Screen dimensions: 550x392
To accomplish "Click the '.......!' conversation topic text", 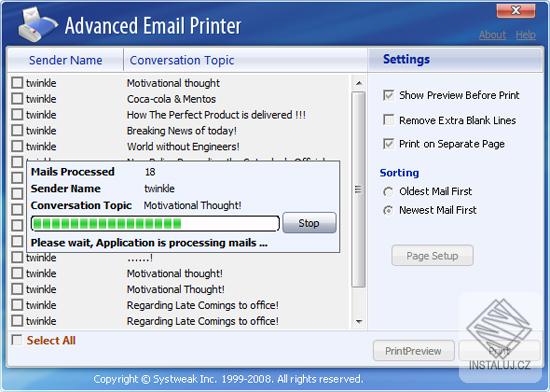I will pos(140,258).
